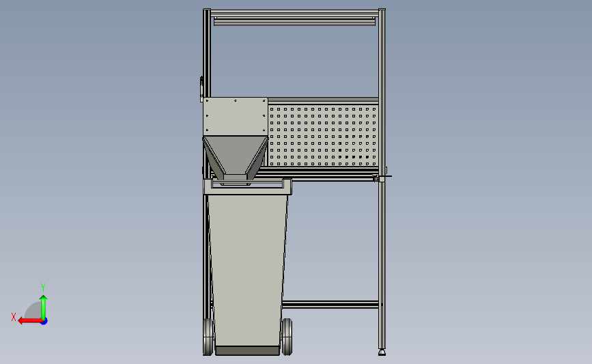Select the light bar under the top frame
The image size is (592, 364).
[294, 23]
